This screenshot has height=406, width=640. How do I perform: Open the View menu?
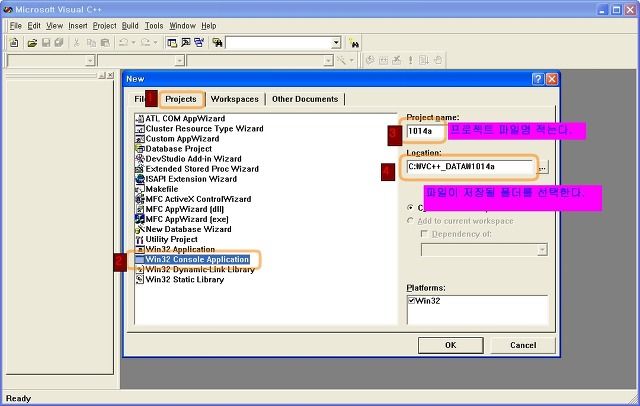(x=54, y=26)
